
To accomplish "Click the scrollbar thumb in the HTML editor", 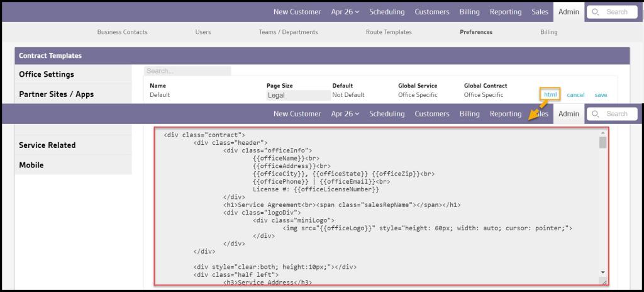I will pyautogui.click(x=602, y=143).
